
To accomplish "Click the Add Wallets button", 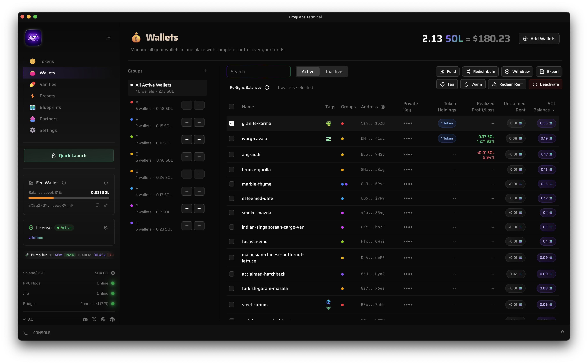I will (539, 39).
